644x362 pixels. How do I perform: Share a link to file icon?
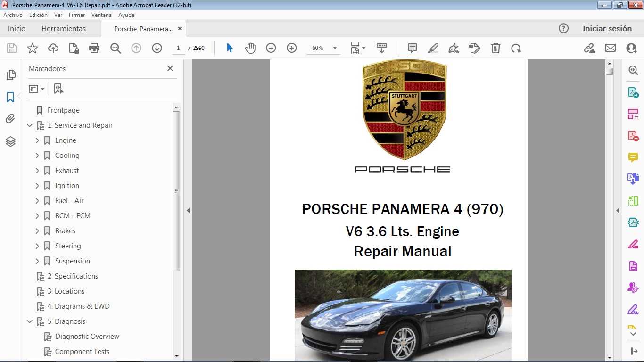coord(589,48)
